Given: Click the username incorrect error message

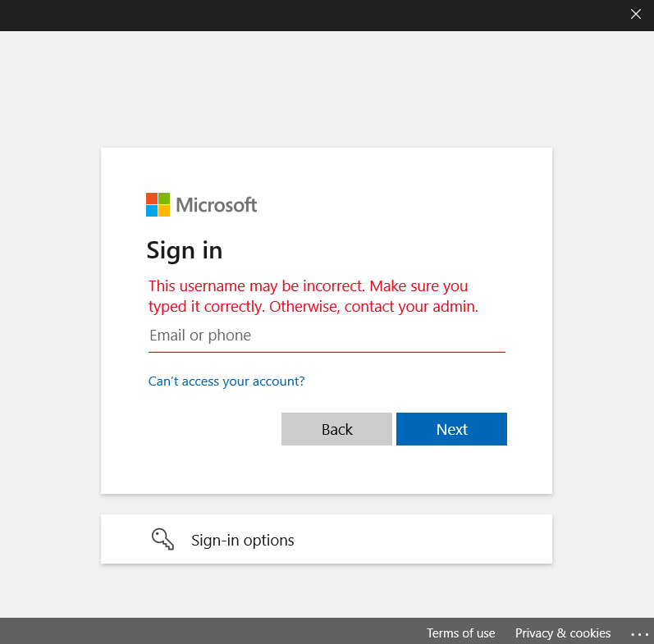Looking at the screenshot, I should click(x=313, y=296).
